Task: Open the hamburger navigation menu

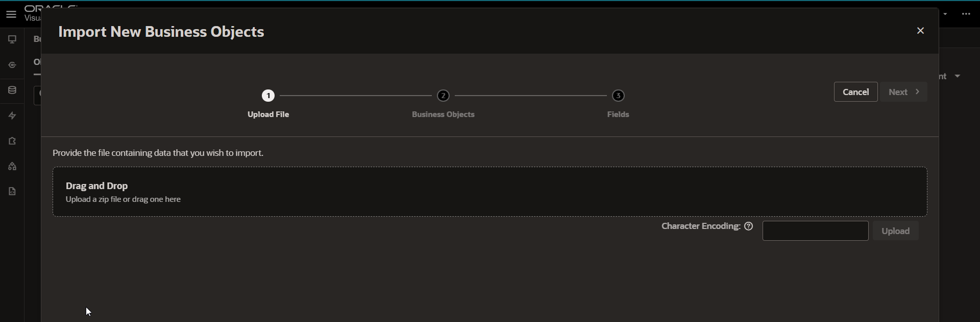Action: click(11, 14)
